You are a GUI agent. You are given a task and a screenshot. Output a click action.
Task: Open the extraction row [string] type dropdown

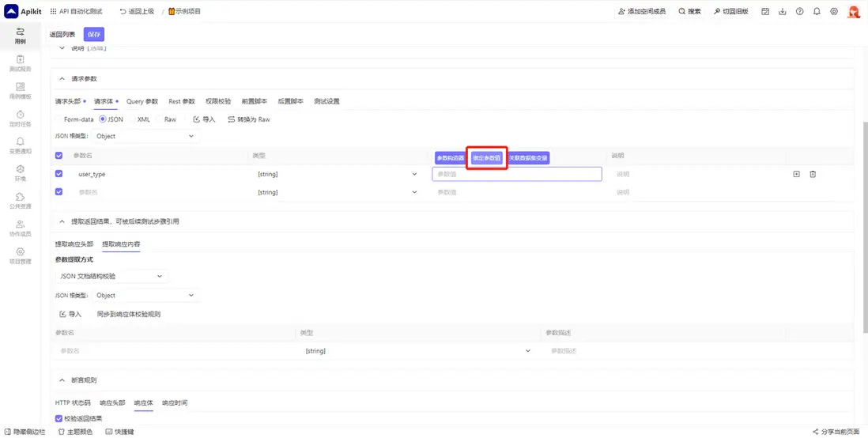click(x=417, y=351)
